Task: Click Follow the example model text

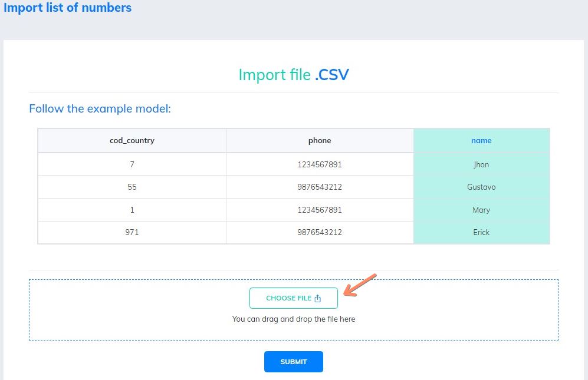Action: point(100,108)
